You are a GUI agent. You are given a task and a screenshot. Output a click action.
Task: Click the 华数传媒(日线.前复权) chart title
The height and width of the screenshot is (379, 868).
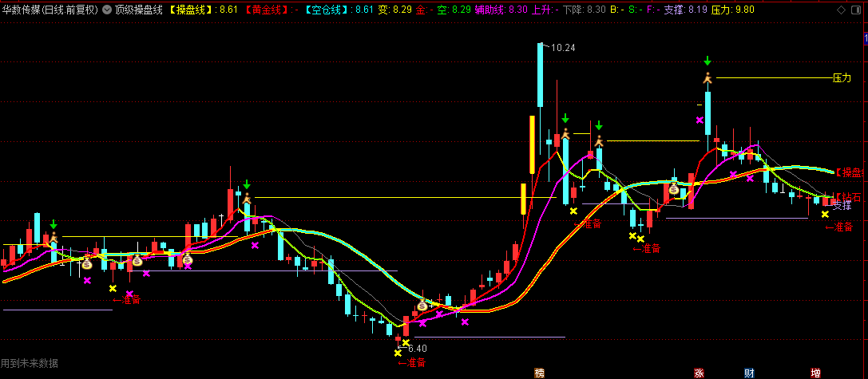(x=50, y=10)
